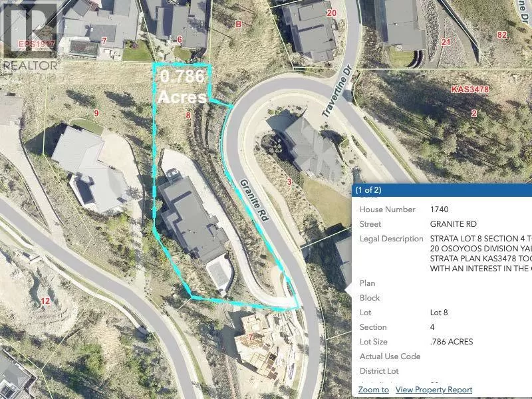Click the Zoom to link

point(374,390)
